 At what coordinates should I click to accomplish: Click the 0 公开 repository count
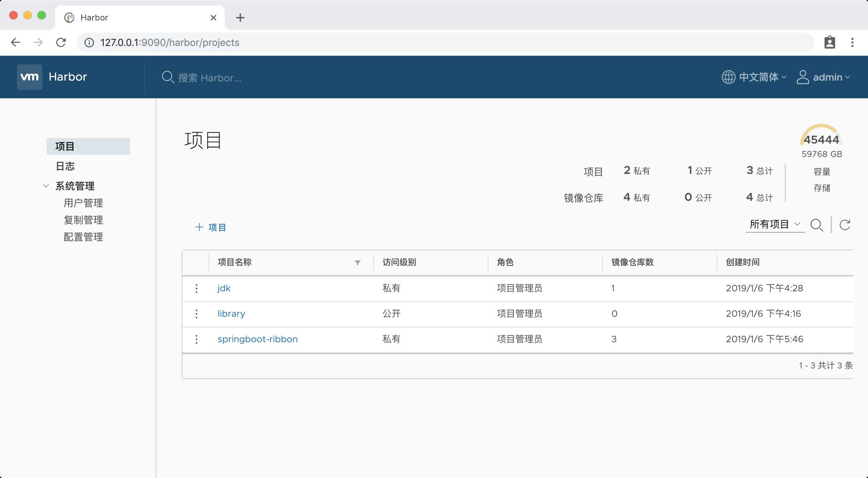[x=698, y=197]
